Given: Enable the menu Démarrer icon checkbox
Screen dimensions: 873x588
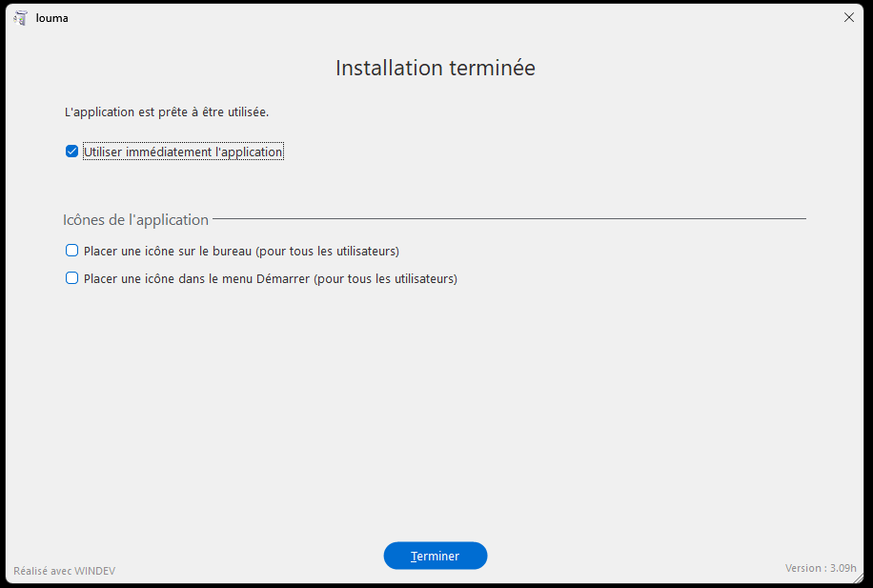Looking at the screenshot, I should 71,278.
